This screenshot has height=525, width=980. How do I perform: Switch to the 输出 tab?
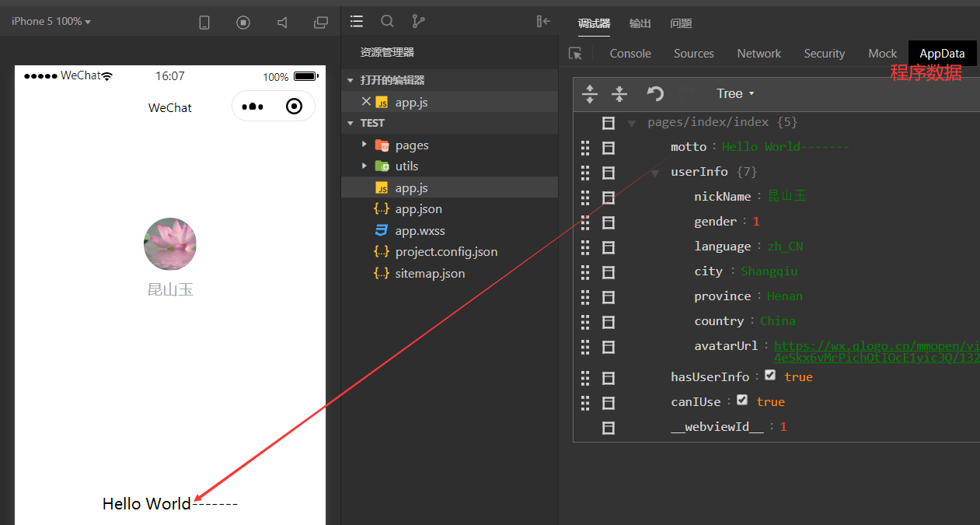coord(640,23)
